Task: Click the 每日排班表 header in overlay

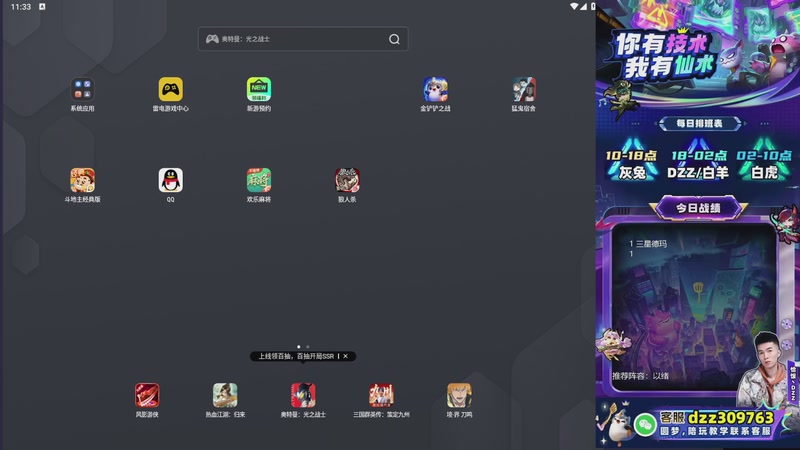Action: click(699, 123)
